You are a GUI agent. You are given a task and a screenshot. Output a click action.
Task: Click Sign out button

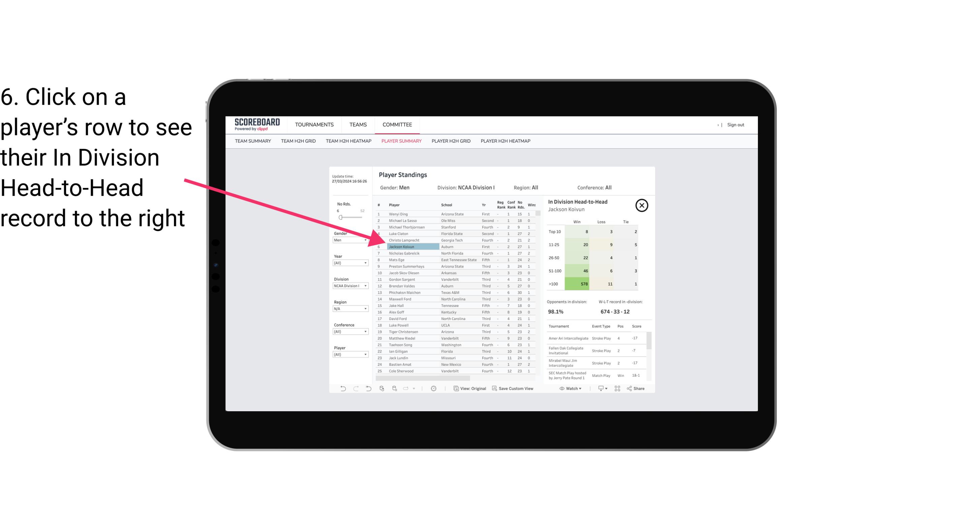(x=735, y=125)
